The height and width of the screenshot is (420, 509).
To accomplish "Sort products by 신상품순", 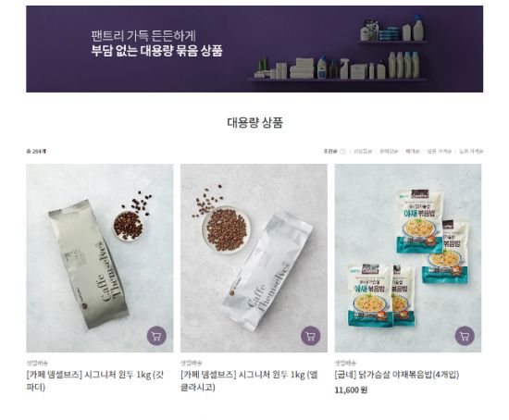I will pos(363,151).
